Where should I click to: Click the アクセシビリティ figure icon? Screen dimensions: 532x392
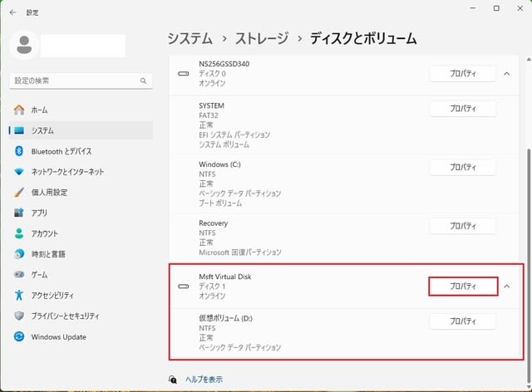[x=19, y=295]
